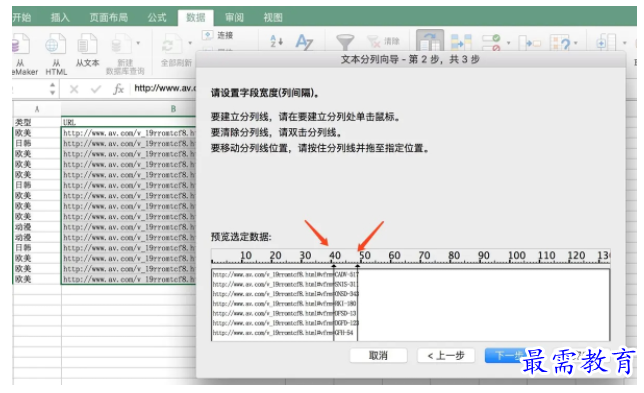Viewport: 644px width, 393px height.
Task: Open the custom sort dialog icon
Action: [x=304, y=42]
